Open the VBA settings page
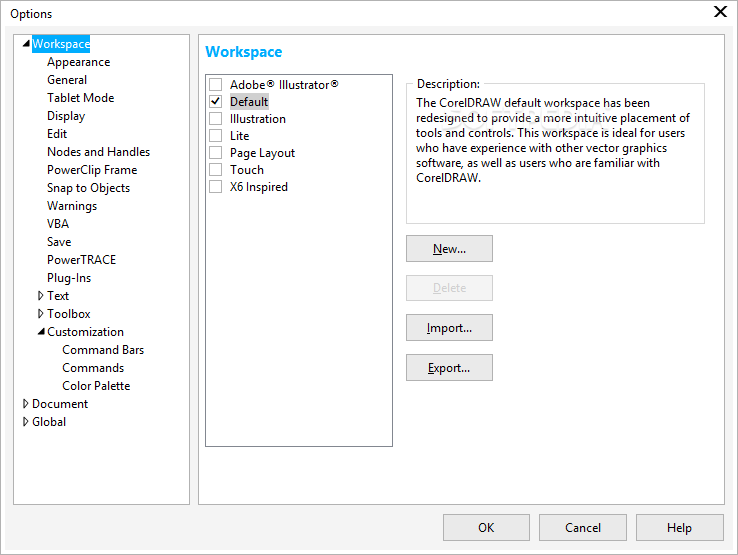 pyautogui.click(x=58, y=224)
